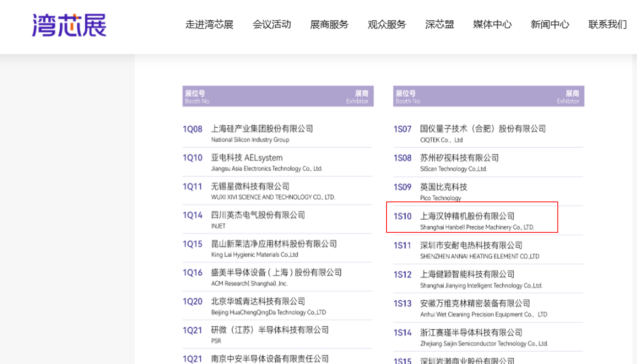
Task: Click the ACM Research (Shanghai) Inc. text
Action: 249,284
